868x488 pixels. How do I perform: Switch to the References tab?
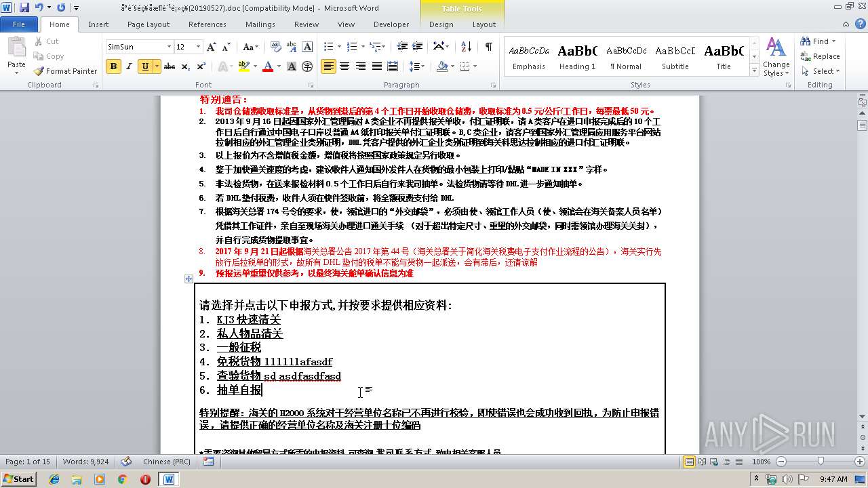click(x=208, y=24)
